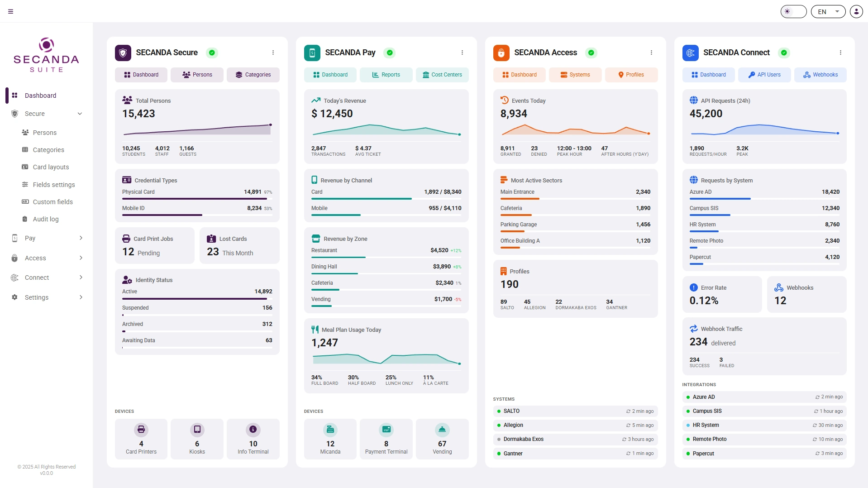This screenshot has width=868, height=488.
Task: Switch the light/dark theme toggle
Action: (793, 11)
